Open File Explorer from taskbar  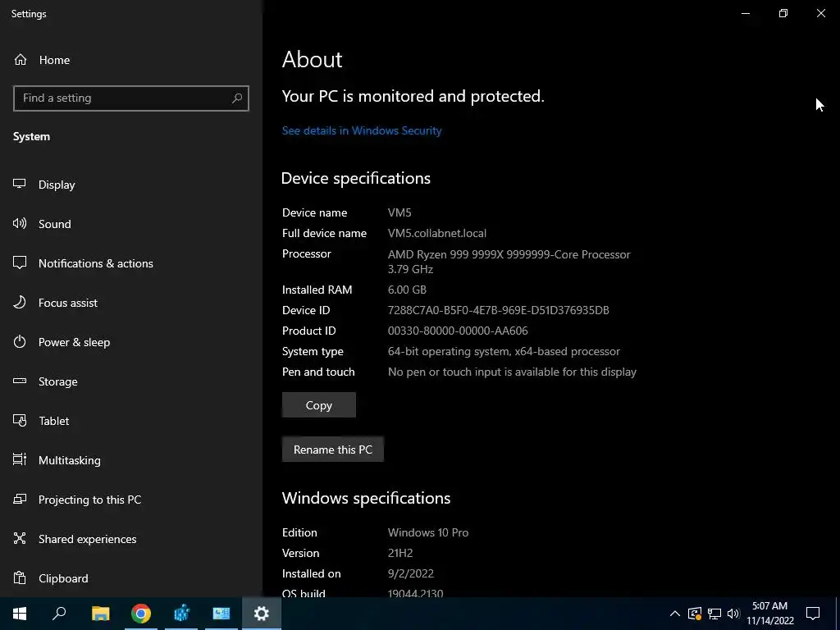(100, 614)
